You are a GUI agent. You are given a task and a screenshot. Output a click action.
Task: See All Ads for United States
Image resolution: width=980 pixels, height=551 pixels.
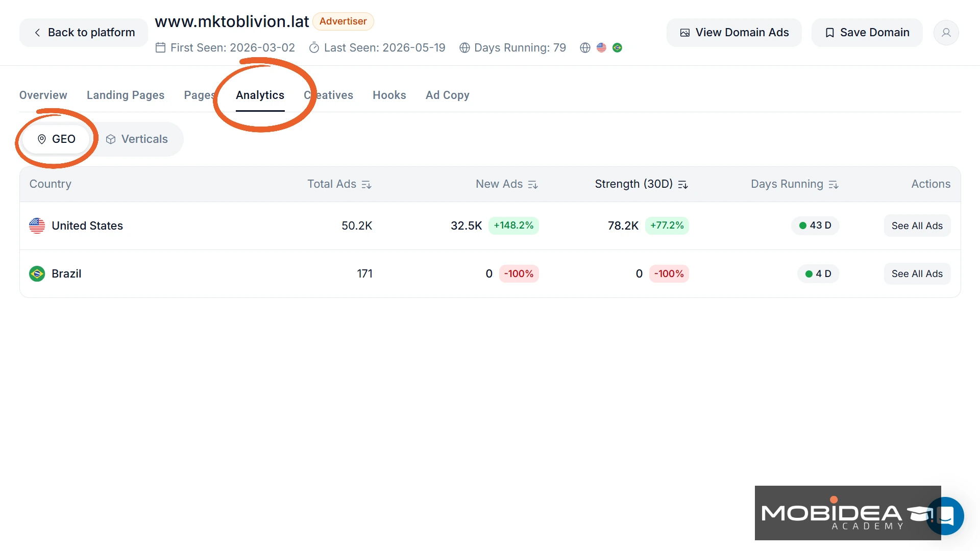click(917, 226)
